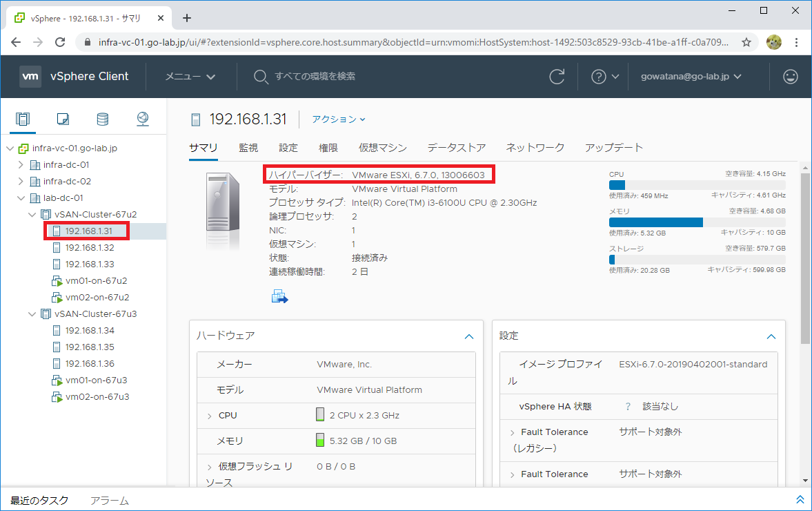Go back in browser history
Image resolution: width=812 pixels, height=511 pixels.
point(16,42)
